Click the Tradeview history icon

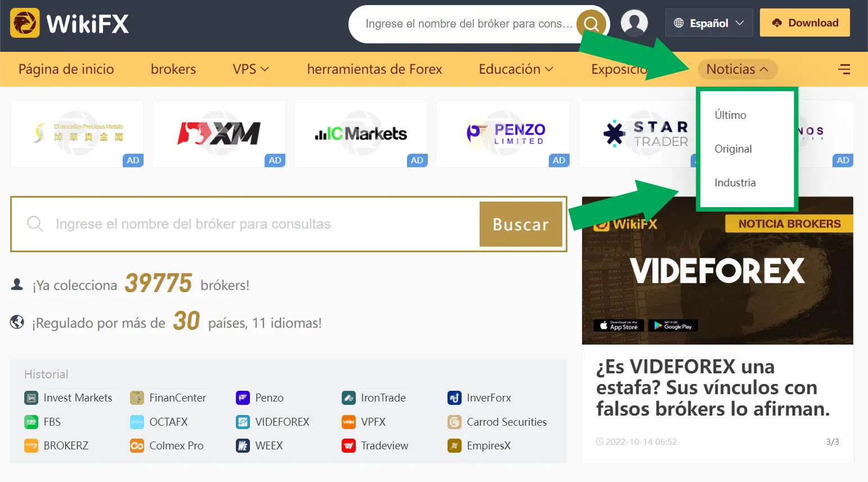click(348, 445)
